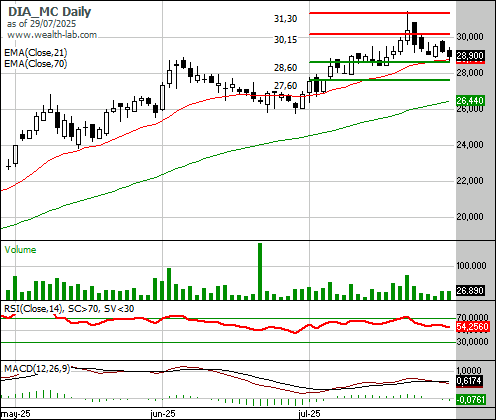Click the 30,15 resistance level label
Screen dimensions: 496x420
(x=285, y=40)
